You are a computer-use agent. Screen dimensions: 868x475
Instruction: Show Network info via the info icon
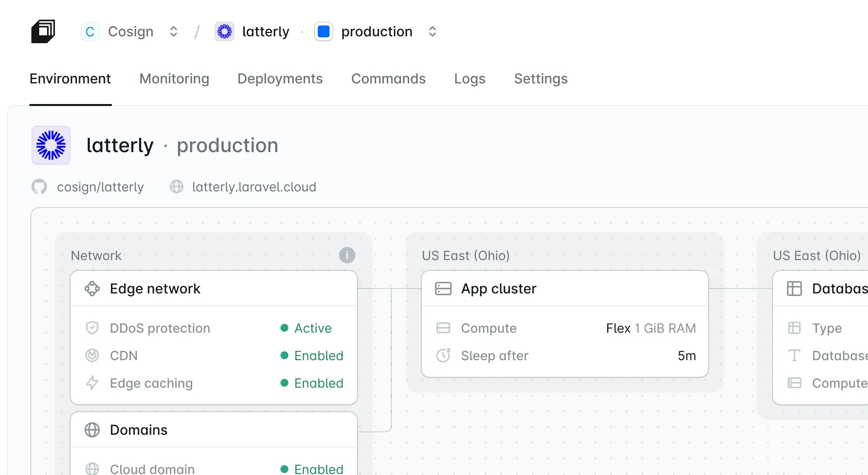pos(347,255)
